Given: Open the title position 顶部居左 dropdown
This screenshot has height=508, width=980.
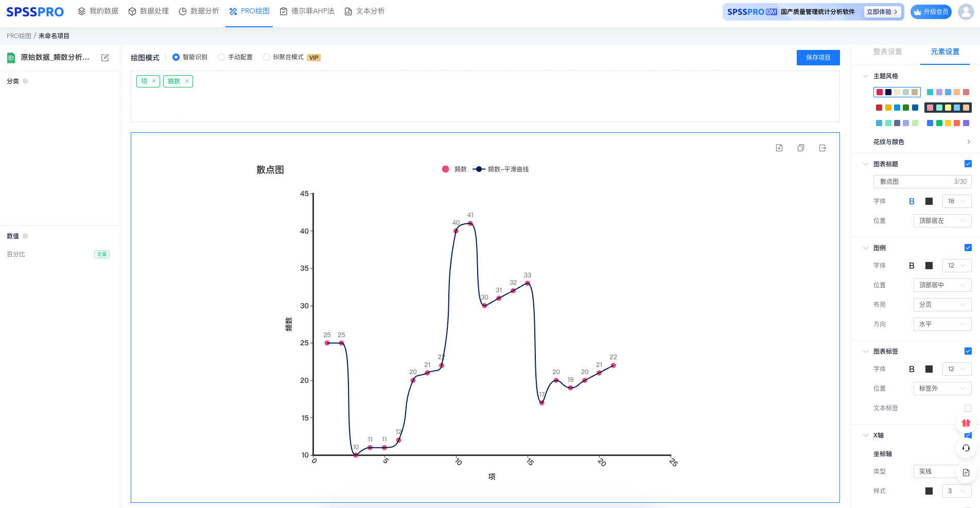Looking at the screenshot, I should (x=942, y=221).
